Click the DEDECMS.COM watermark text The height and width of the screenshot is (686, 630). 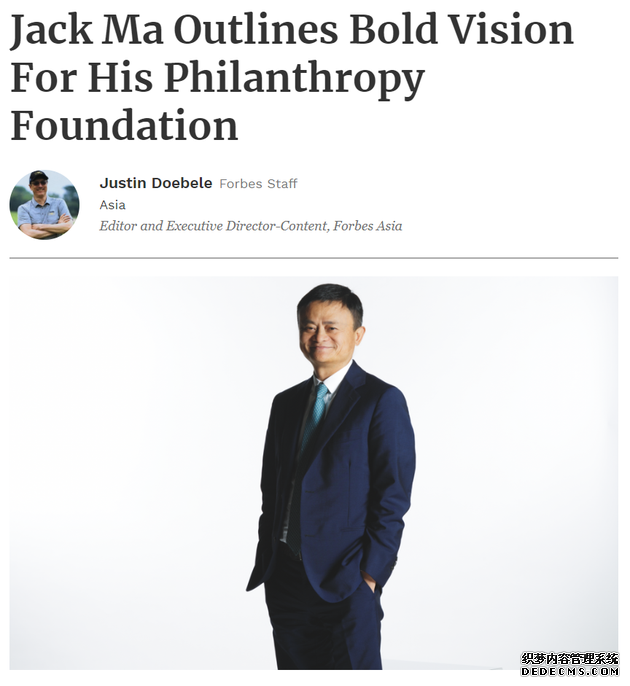(570, 671)
